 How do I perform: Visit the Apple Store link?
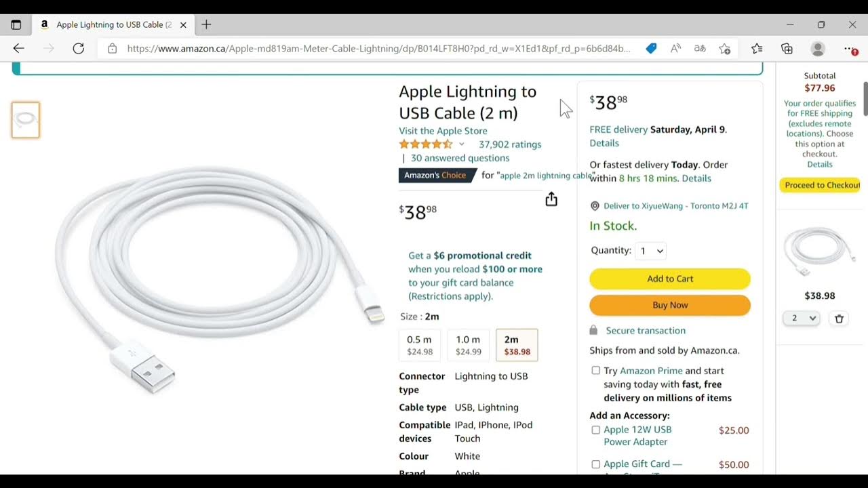(x=443, y=131)
